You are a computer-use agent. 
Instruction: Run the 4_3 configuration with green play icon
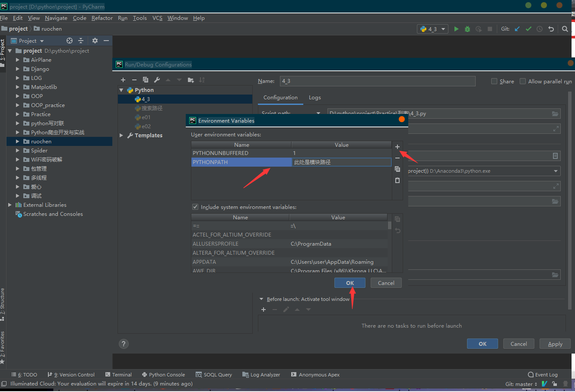pos(456,29)
